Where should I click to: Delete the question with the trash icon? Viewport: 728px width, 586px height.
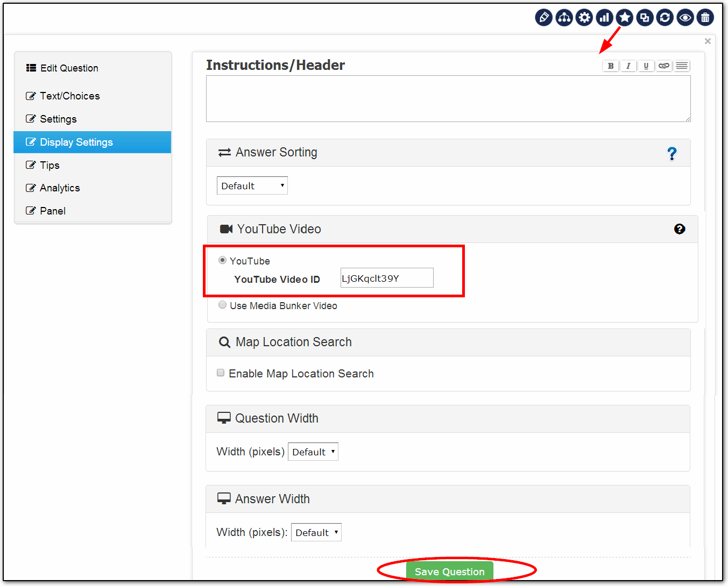click(x=705, y=18)
